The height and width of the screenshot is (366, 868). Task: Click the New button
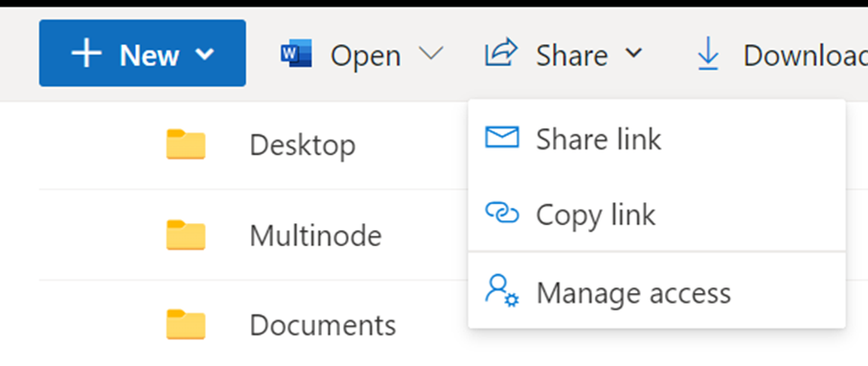point(142,53)
